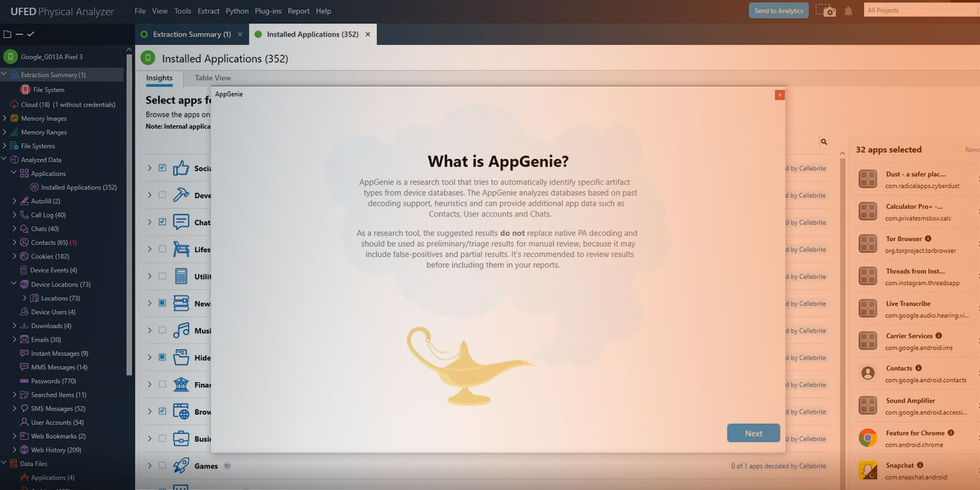Click the screenshot capture camera icon
Screen dimensions: 980x490
coord(825,10)
